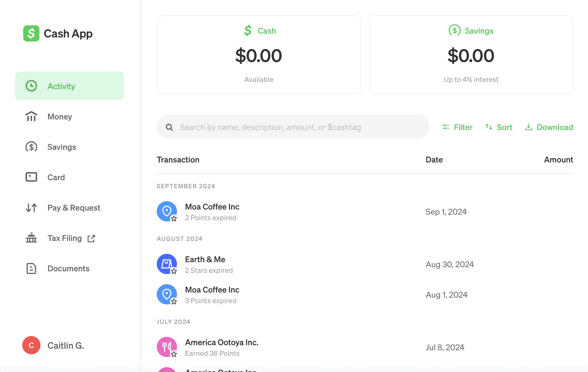
Task: Download the transaction history
Action: click(549, 127)
